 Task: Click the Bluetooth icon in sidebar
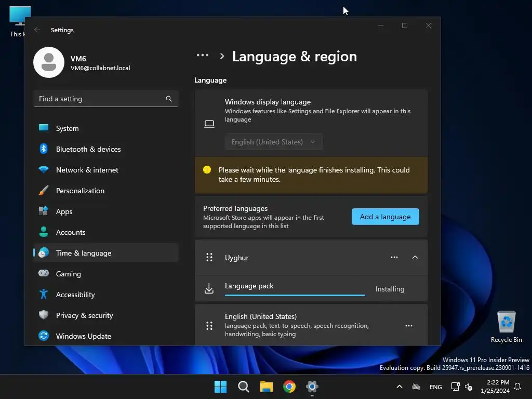[x=44, y=149]
